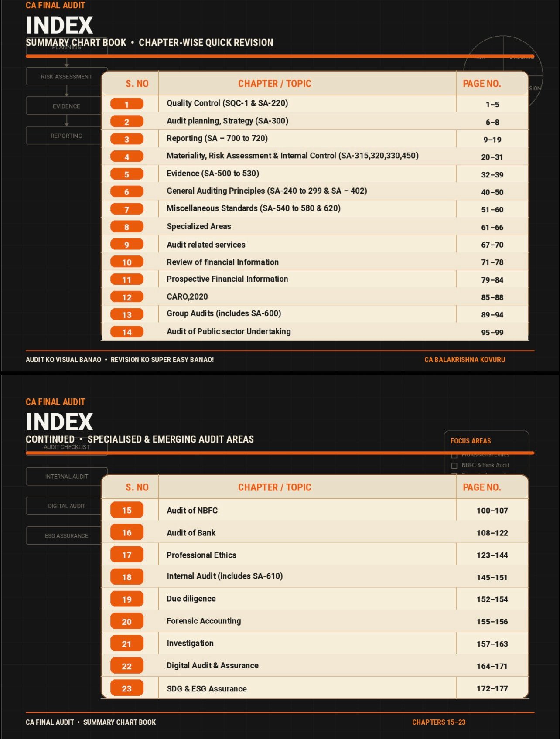The image size is (560, 739).
Task: Click the 'Specialized Areas' topic
Action: [199, 226]
